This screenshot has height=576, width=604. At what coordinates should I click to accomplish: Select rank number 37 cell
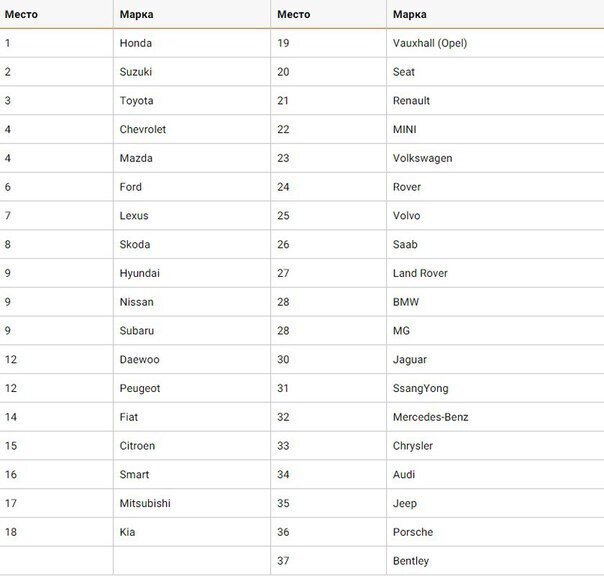click(x=284, y=561)
